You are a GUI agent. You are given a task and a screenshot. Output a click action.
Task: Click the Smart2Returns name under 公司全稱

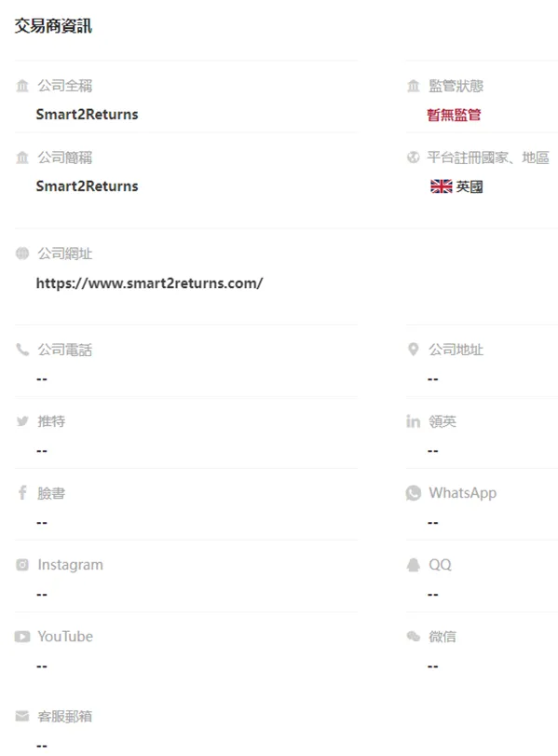pos(88,115)
